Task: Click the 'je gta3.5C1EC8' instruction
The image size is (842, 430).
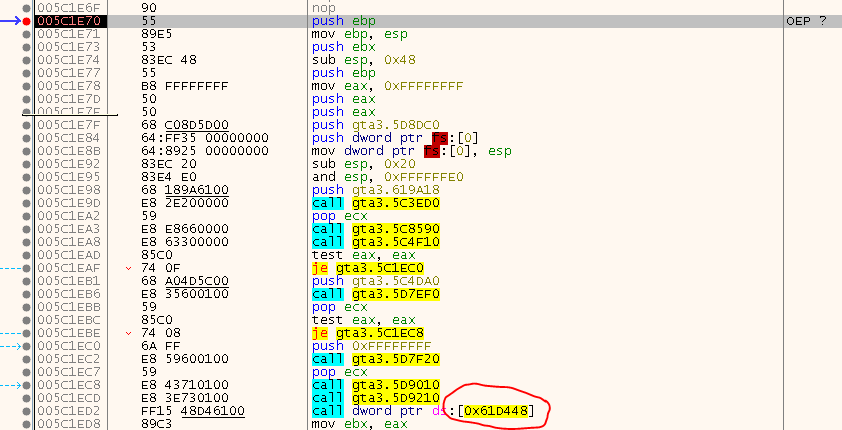Action: (x=368, y=333)
